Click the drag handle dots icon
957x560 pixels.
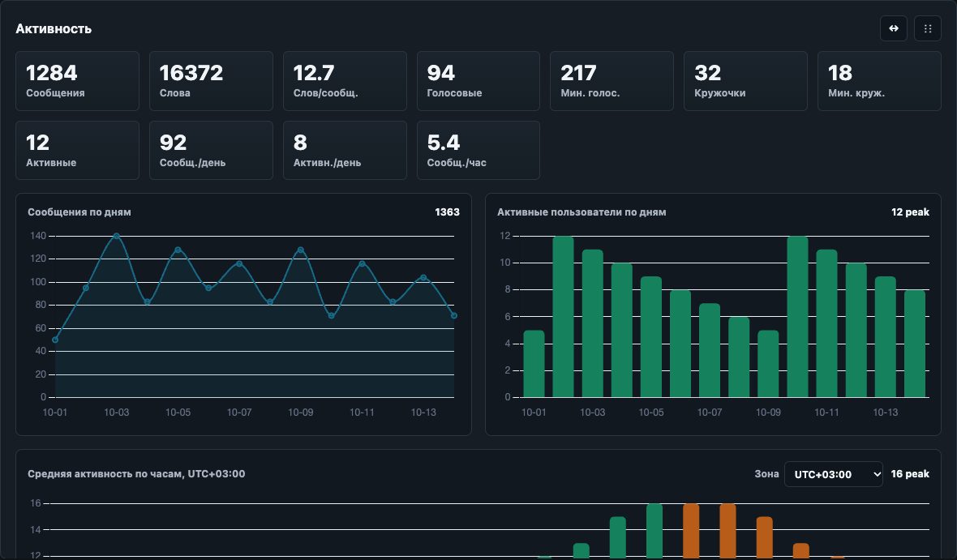click(928, 28)
